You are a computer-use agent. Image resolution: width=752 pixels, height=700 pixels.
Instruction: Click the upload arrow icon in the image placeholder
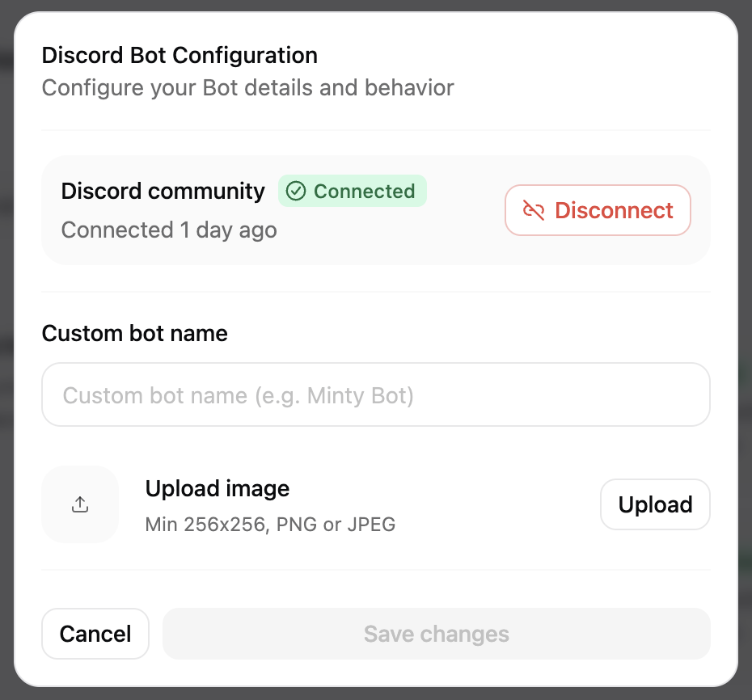80,504
